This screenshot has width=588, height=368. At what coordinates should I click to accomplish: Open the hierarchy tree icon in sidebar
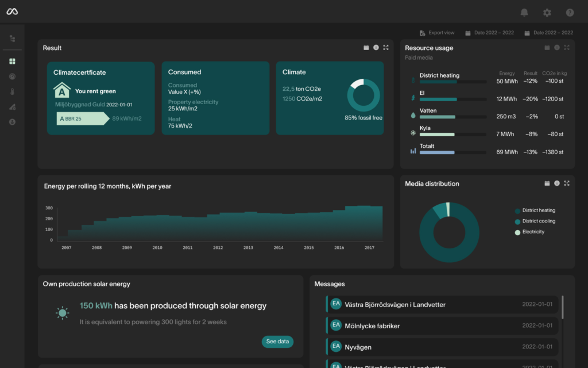[12, 39]
